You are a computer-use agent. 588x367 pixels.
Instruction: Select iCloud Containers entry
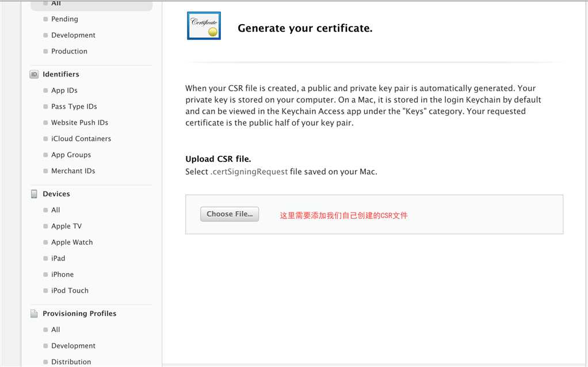81,139
